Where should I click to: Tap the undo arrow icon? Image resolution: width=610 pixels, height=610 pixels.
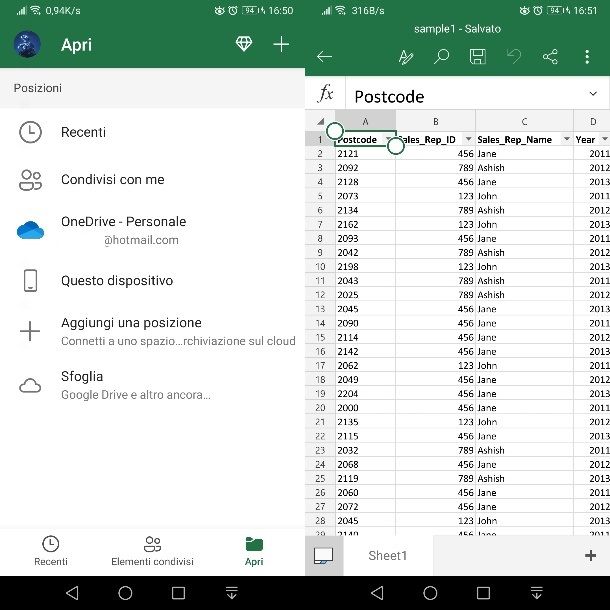tap(514, 57)
